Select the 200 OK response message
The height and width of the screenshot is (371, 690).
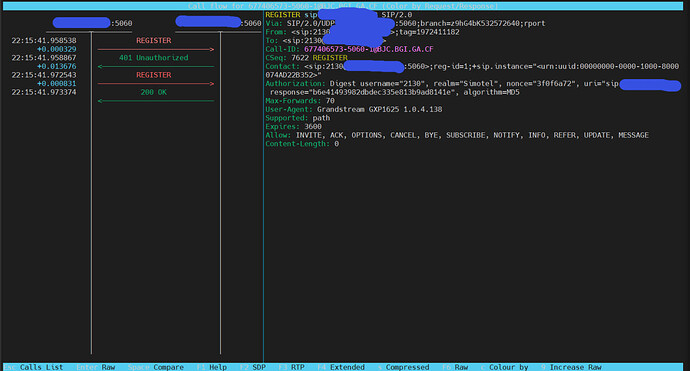[154, 92]
